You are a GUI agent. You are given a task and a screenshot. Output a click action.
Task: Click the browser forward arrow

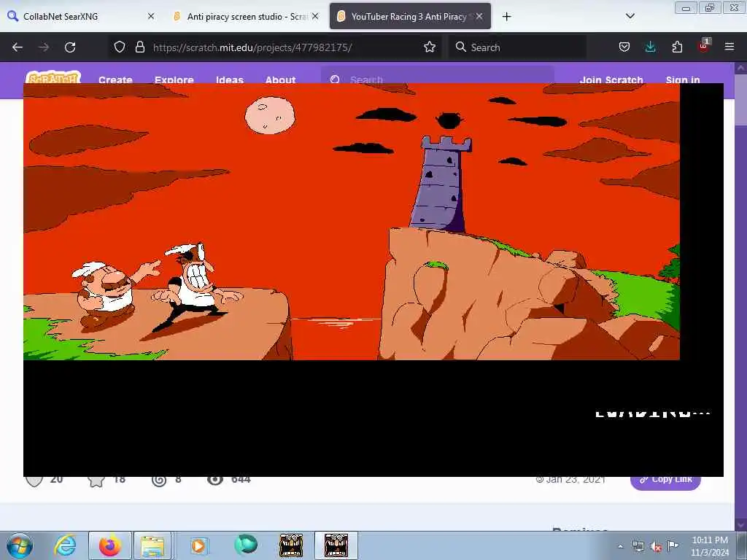44,47
